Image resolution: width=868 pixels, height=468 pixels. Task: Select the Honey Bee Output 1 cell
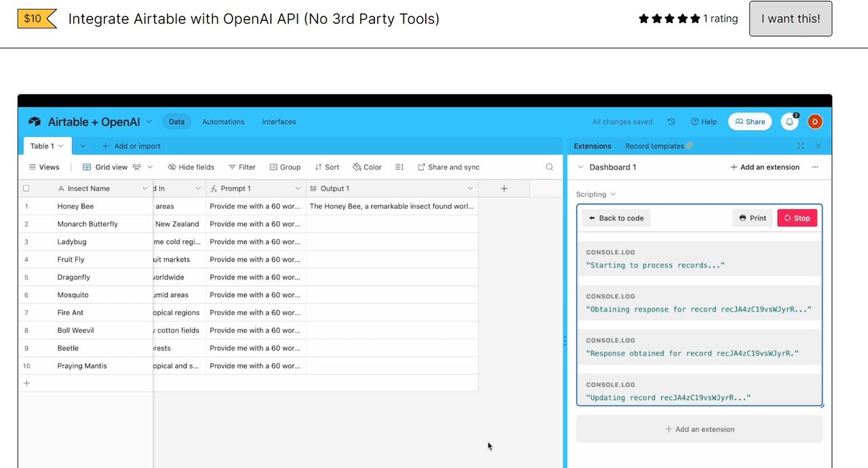pyautogui.click(x=392, y=206)
